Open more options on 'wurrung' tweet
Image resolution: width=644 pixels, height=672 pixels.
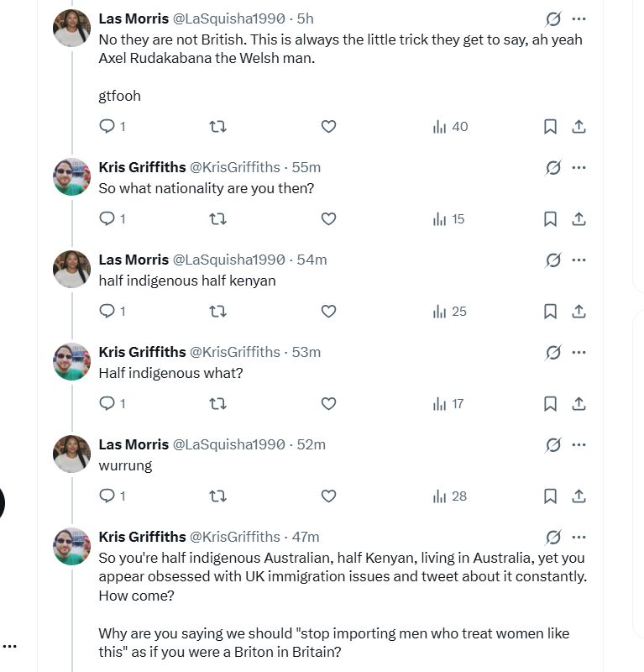[579, 445]
